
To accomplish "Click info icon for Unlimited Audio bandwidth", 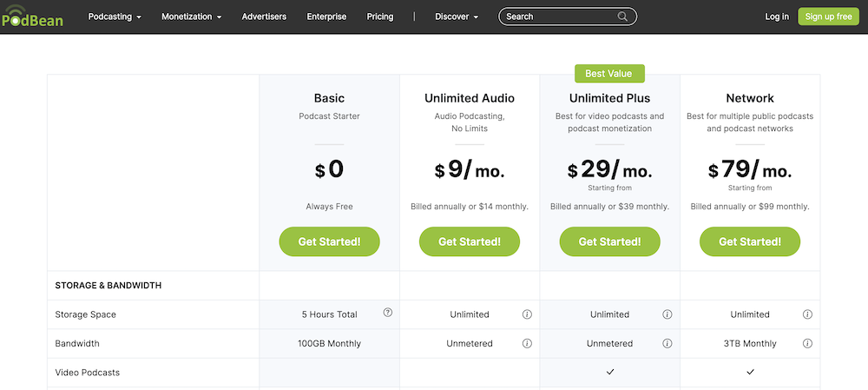I will [527, 344].
